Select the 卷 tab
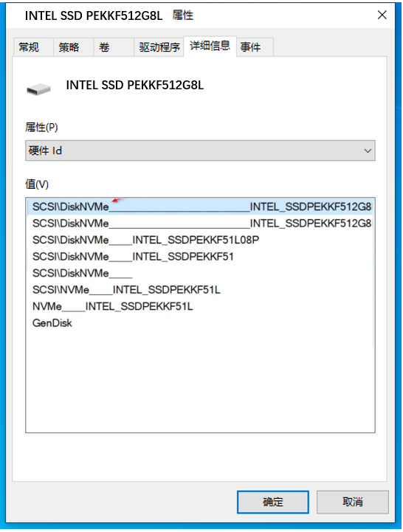The width and height of the screenshot is (403, 532). coord(114,46)
